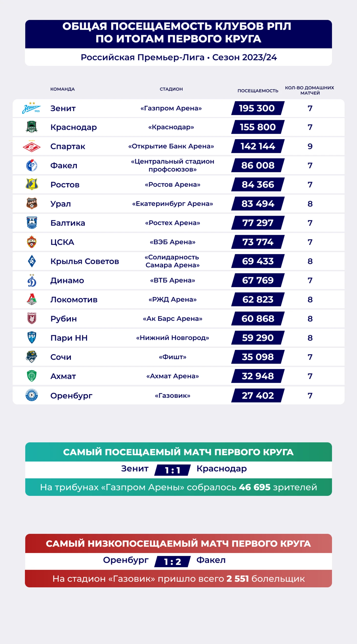
Task: Click the Sochi club logo
Action: (32, 357)
